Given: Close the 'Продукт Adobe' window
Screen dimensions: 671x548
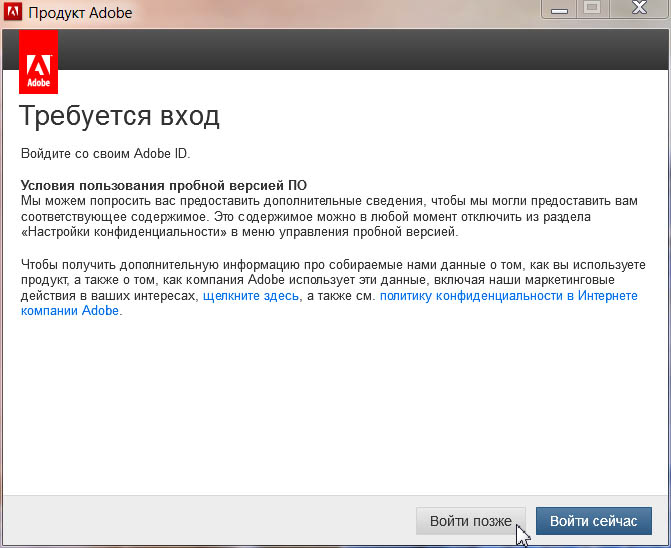Looking at the screenshot, I should [x=639, y=9].
